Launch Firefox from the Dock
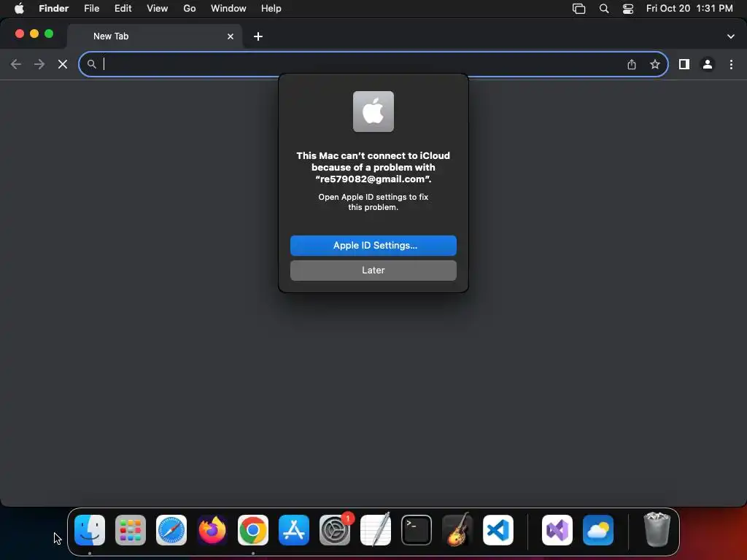Image resolution: width=747 pixels, height=560 pixels. (212, 530)
